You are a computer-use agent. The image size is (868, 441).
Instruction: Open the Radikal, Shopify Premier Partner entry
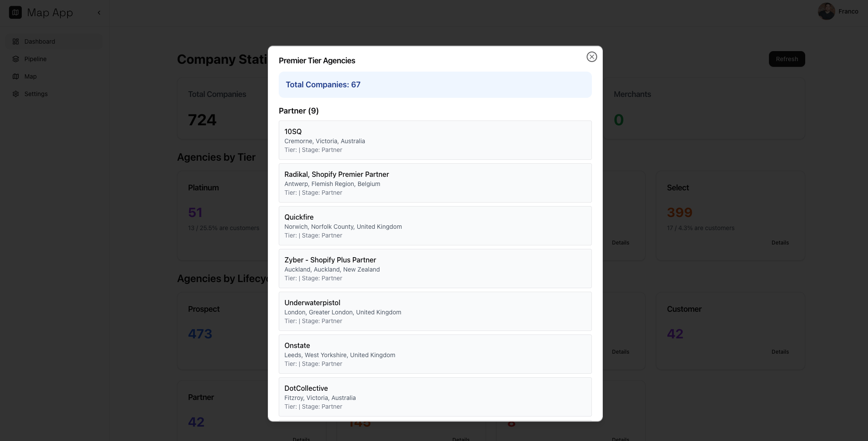(x=435, y=183)
